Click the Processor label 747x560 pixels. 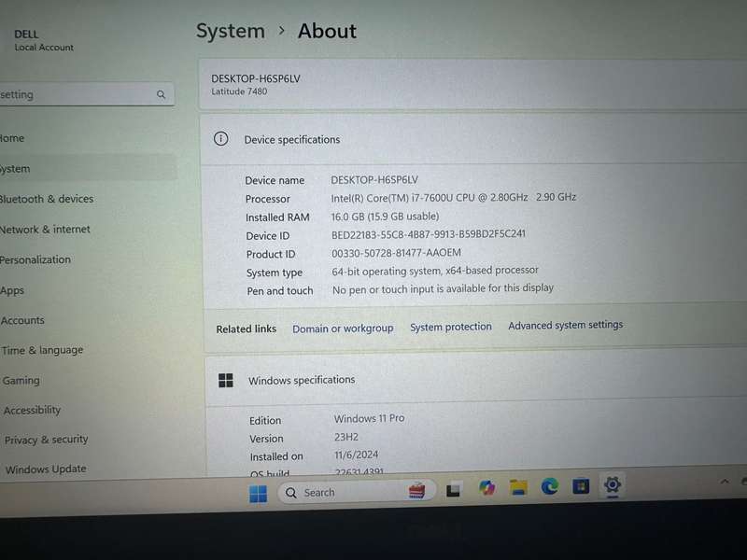click(x=268, y=199)
